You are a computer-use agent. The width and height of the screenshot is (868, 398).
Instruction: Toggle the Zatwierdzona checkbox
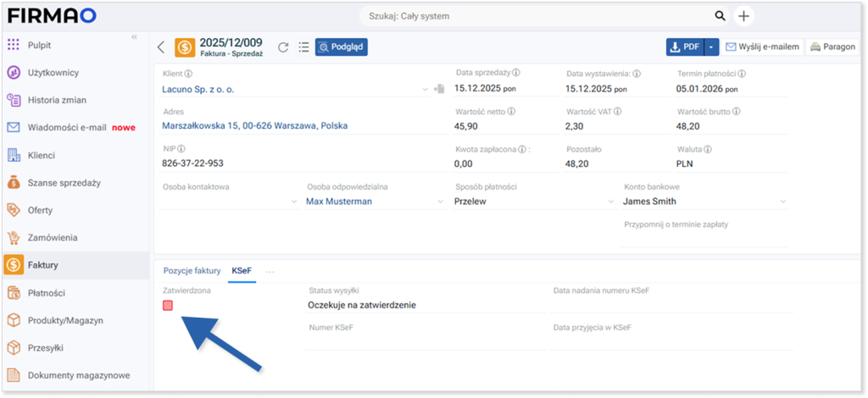coord(168,305)
